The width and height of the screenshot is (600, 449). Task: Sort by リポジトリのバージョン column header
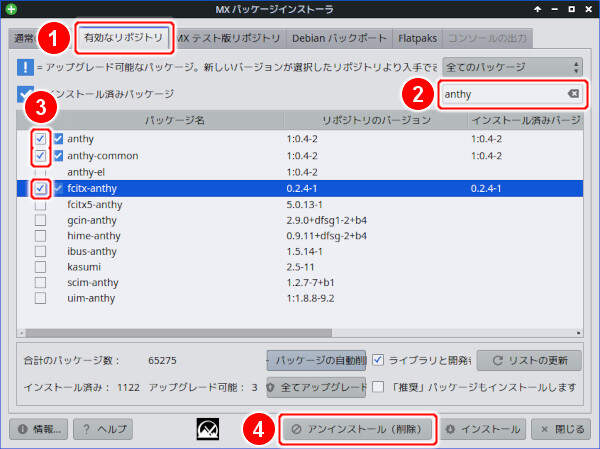click(376, 120)
